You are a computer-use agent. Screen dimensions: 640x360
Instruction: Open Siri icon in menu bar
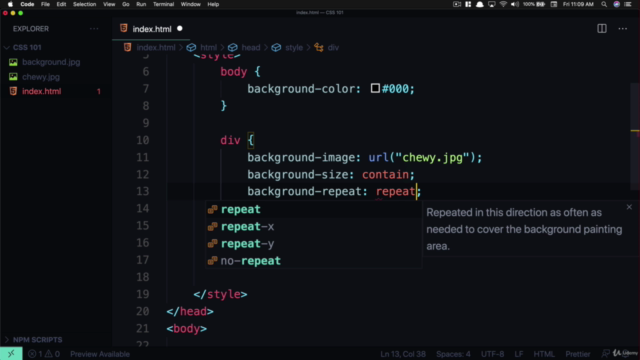[x=616, y=4]
